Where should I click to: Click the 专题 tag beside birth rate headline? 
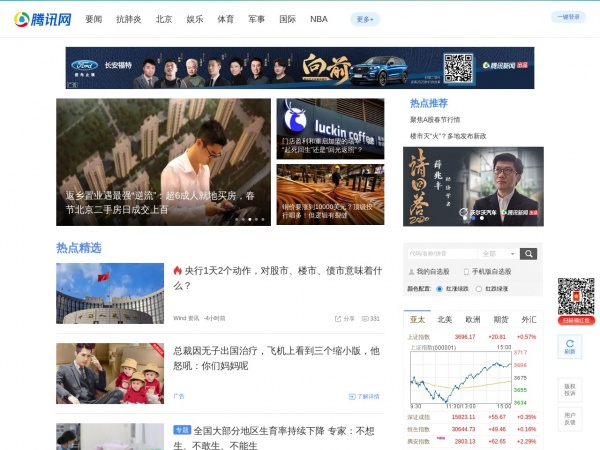click(182, 430)
